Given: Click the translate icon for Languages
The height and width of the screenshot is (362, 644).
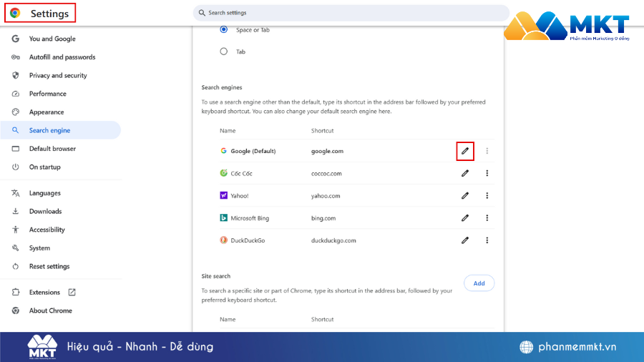Looking at the screenshot, I should pos(16,193).
